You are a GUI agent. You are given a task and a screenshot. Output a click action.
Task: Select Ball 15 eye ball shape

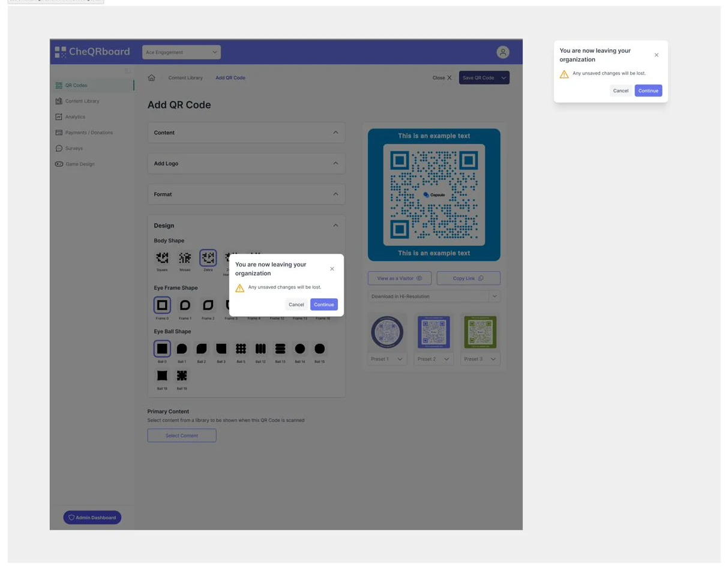point(320,349)
